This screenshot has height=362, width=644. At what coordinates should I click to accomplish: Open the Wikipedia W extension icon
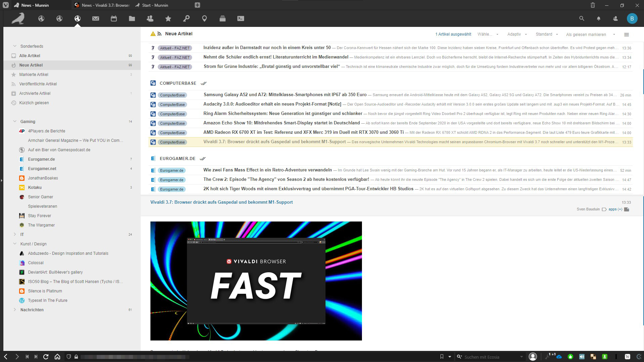coord(628,357)
